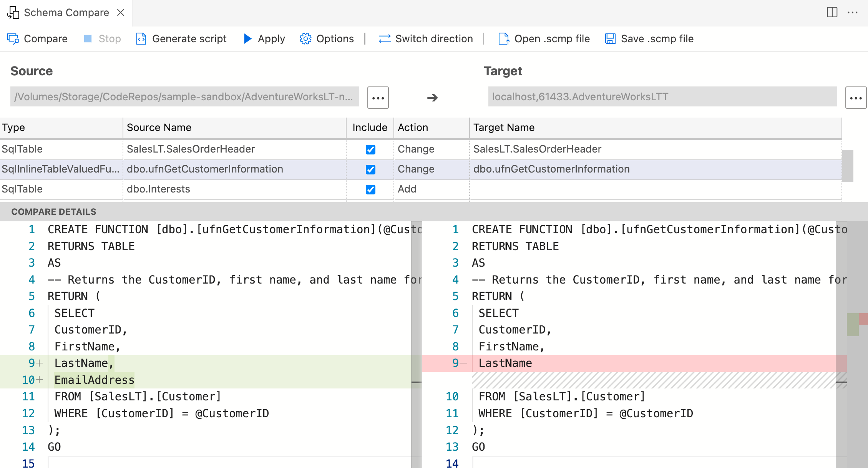Screen dimensions: 868x468
Task: Click the Generate script icon
Action: (x=141, y=38)
